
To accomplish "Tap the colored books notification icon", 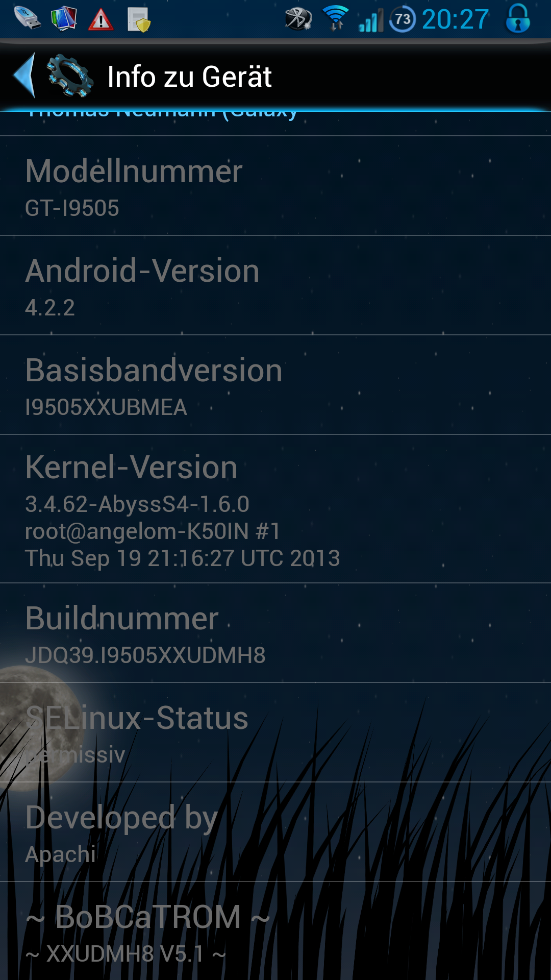I will pyautogui.click(x=64, y=18).
